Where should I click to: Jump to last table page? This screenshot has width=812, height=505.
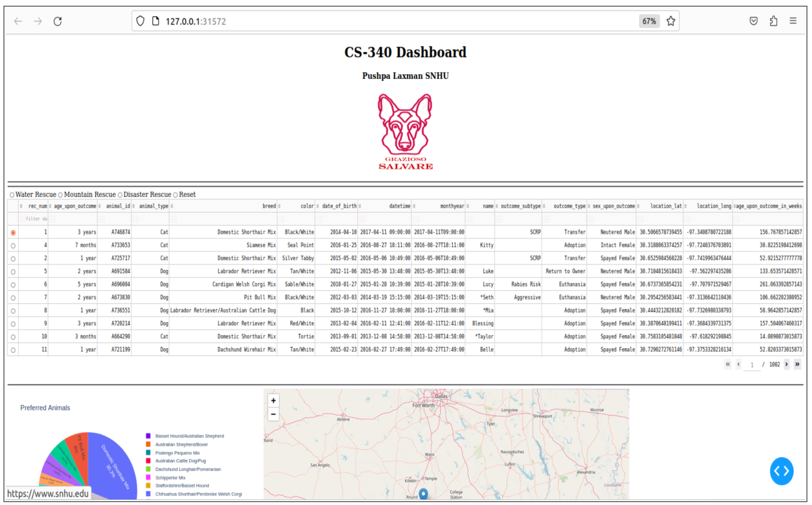pyautogui.click(x=797, y=364)
